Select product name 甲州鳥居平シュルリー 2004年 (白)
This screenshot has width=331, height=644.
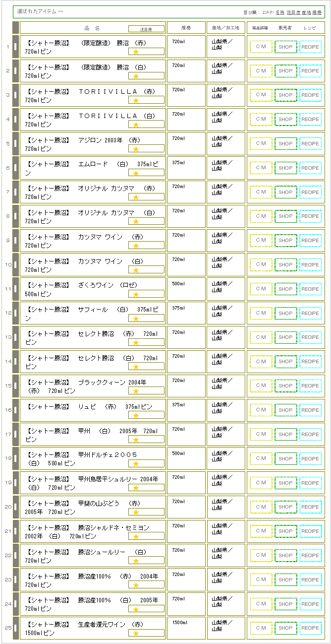[92, 483]
